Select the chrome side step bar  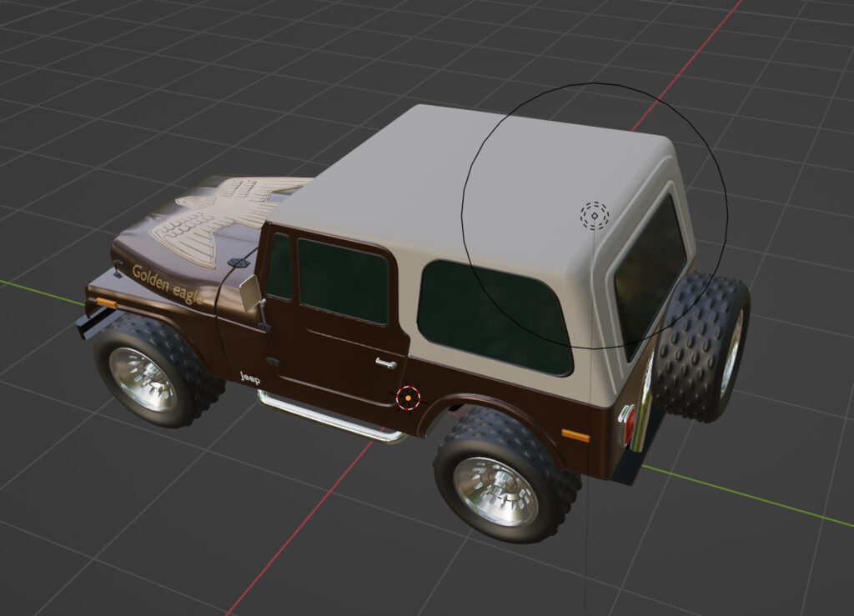(x=330, y=418)
